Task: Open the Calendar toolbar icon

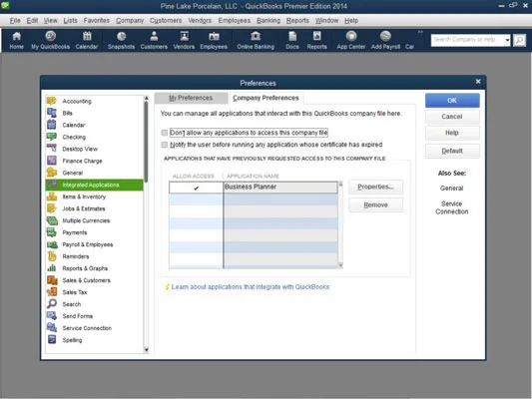Action: [87, 40]
